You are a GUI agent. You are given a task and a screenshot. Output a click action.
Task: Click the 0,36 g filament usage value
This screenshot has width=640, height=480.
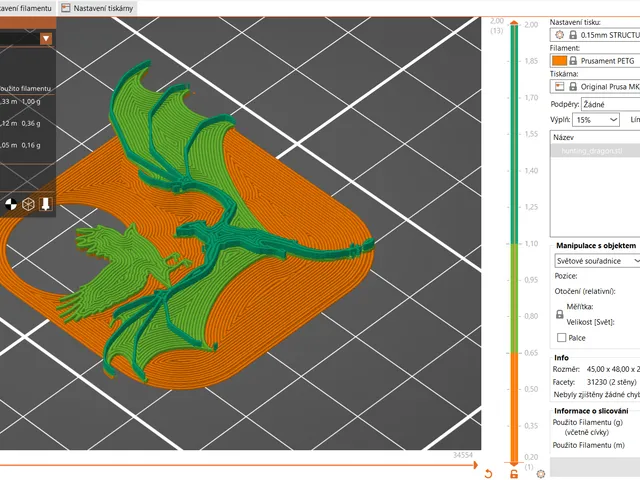31,123
